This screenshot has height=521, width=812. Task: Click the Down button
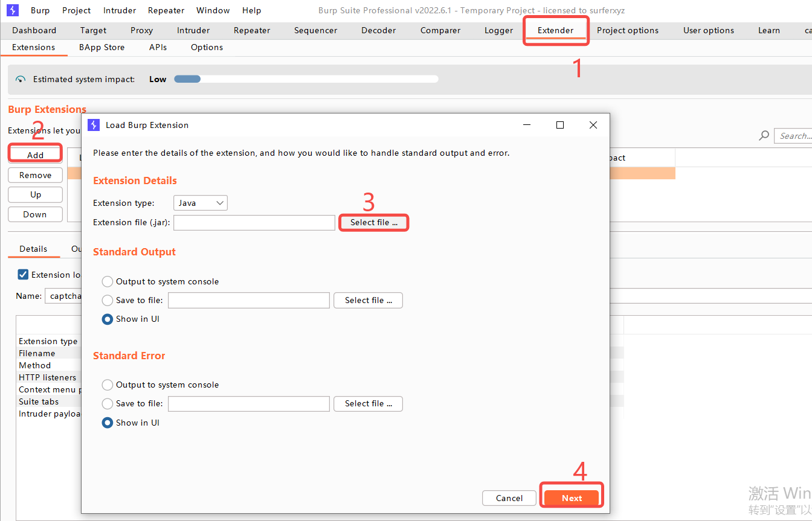35,214
